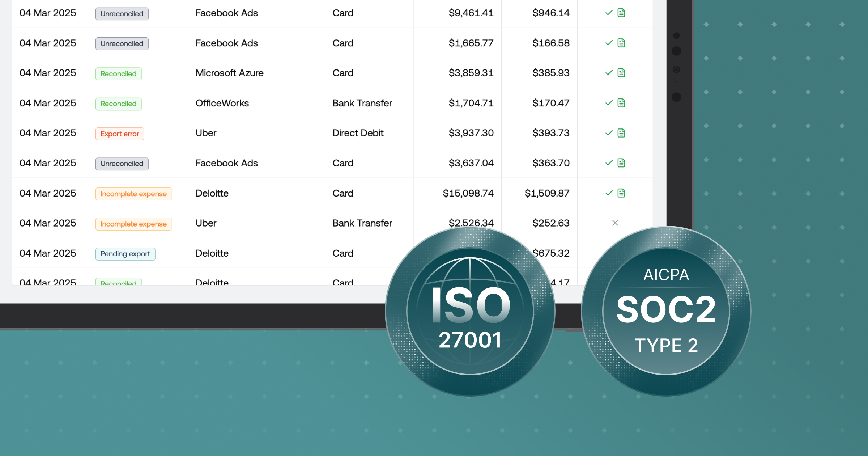Click Reconciled badge on Microsoft Azure row
The width and height of the screenshot is (868, 456).
118,73
